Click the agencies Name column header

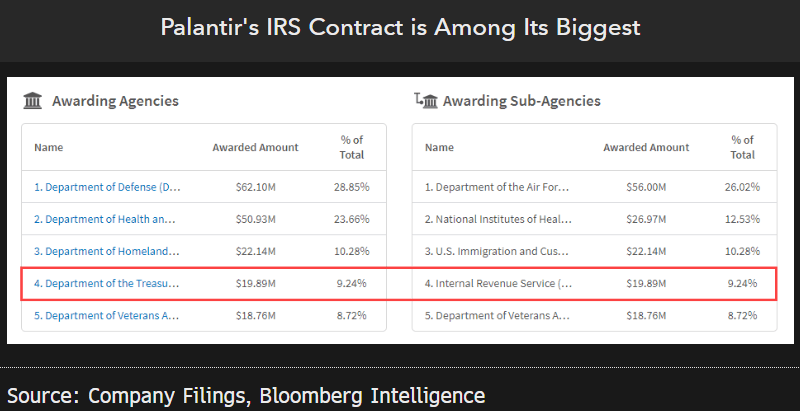click(x=49, y=148)
